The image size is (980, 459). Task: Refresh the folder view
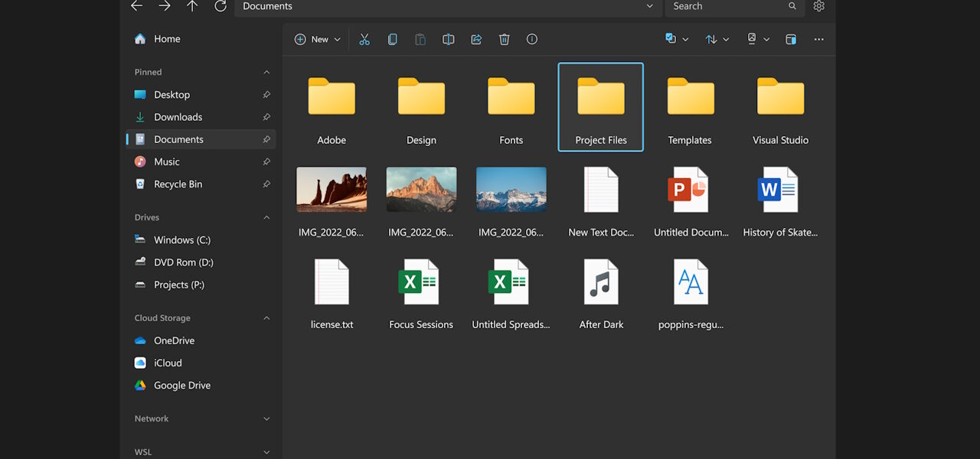pyautogui.click(x=220, y=6)
